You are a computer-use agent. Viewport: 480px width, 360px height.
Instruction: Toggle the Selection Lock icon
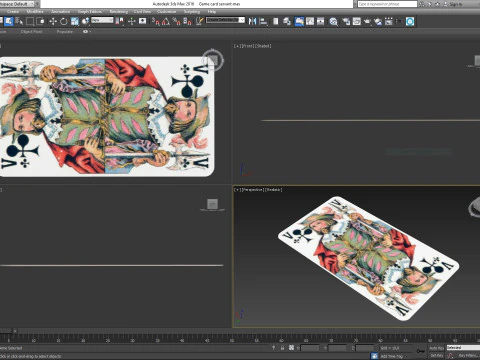282,348
